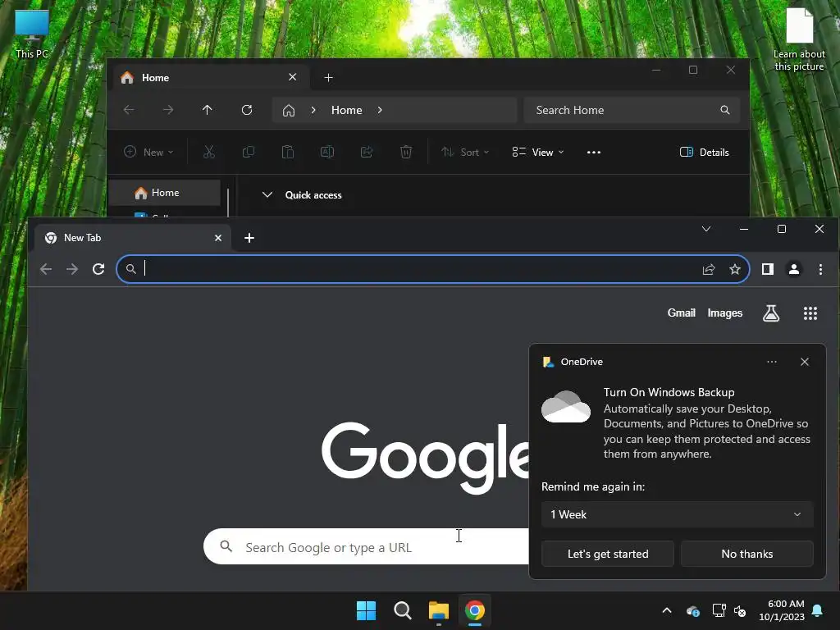840x630 pixels.
Task: Open the clock showing 6:00 AM
Action: (782, 610)
